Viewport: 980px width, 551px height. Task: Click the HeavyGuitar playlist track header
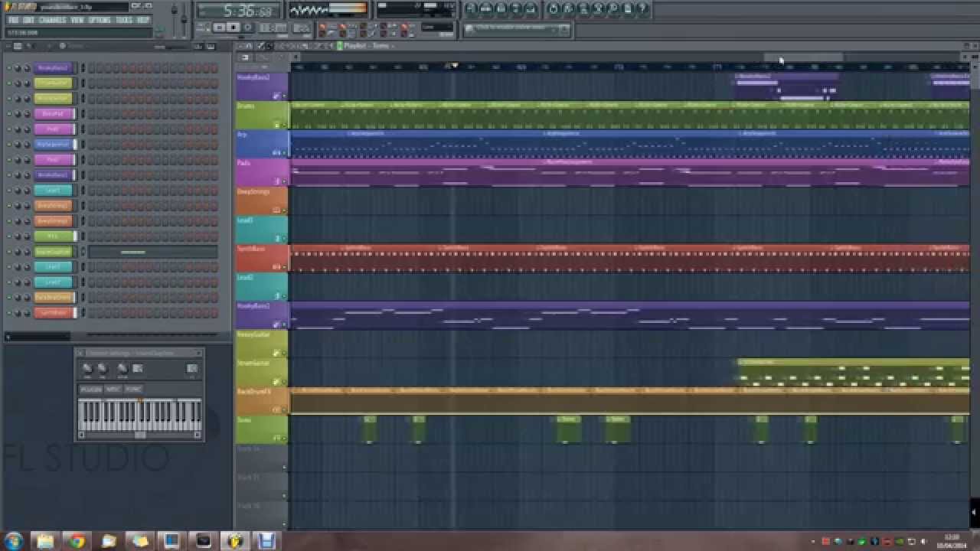point(262,344)
